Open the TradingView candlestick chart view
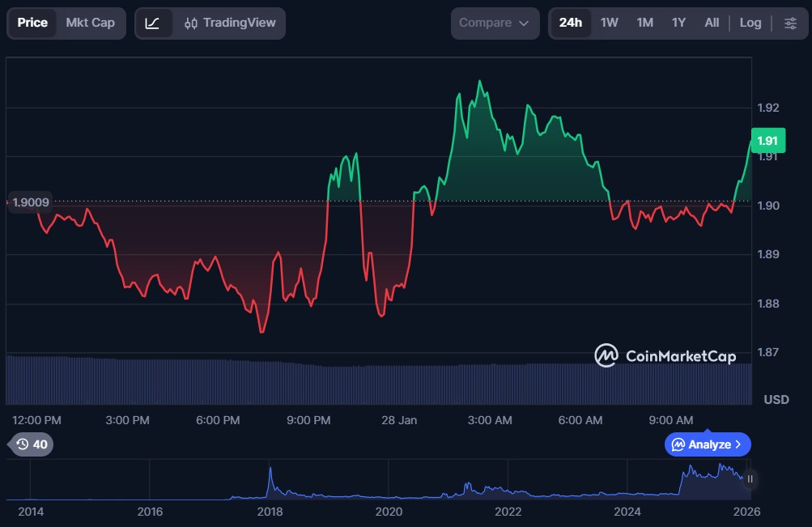The width and height of the screenshot is (812, 527). click(x=230, y=23)
